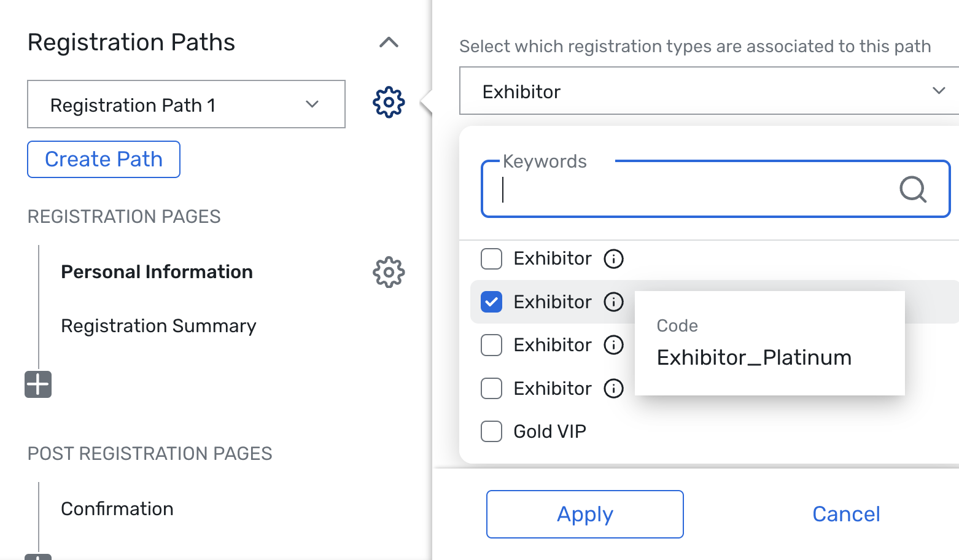Show info for the first Exhibitor option

pyautogui.click(x=613, y=259)
